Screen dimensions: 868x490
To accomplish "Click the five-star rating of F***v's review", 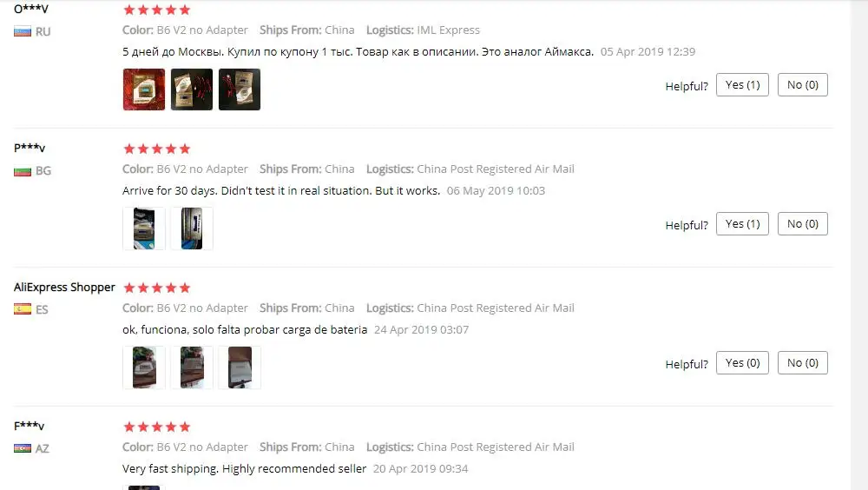I will tap(157, 427).
